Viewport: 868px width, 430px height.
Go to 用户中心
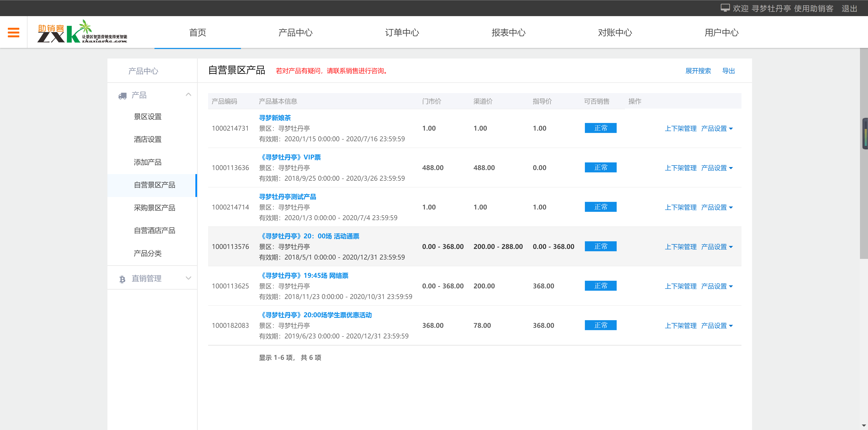(x=721, y=32)
